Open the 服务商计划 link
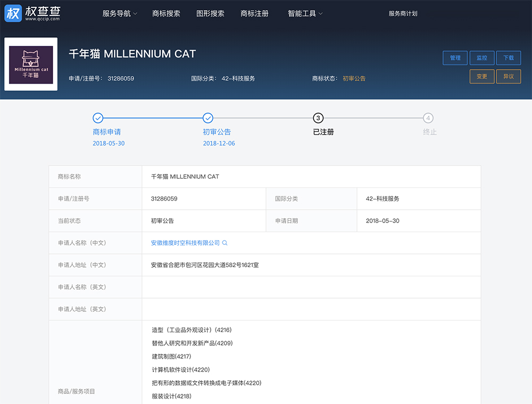This screenshot has width=532, height=404. (x=403, y=14)
